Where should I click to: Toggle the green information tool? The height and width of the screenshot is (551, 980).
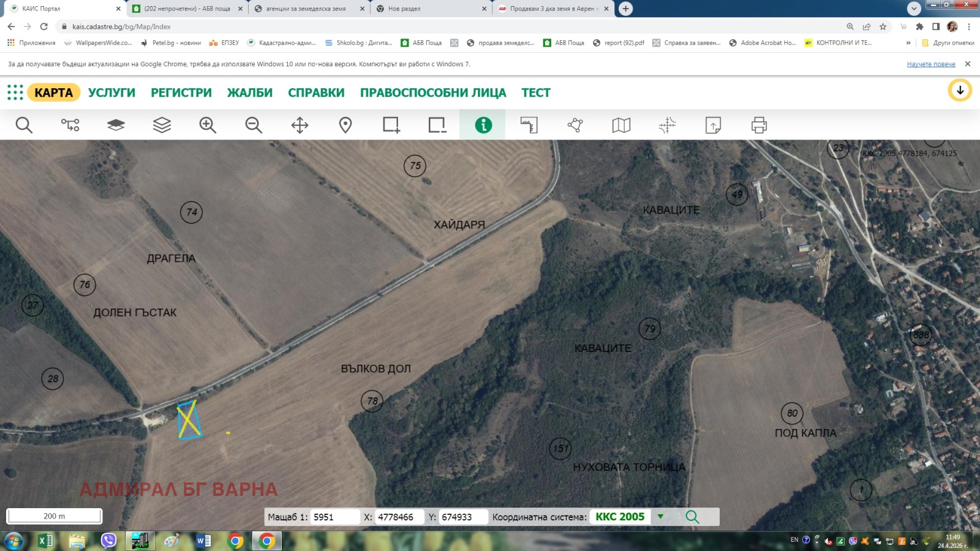(x=483, y=125)
